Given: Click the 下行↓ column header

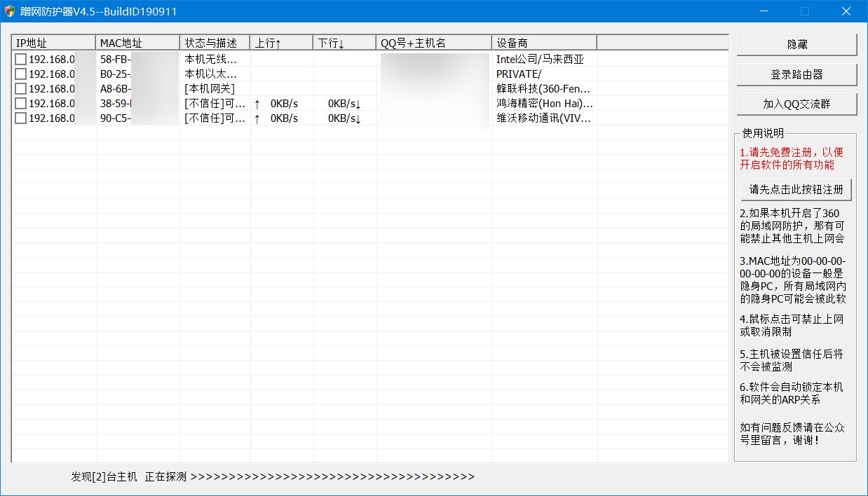Looking at the screenshot, I should tap(344, 43).
